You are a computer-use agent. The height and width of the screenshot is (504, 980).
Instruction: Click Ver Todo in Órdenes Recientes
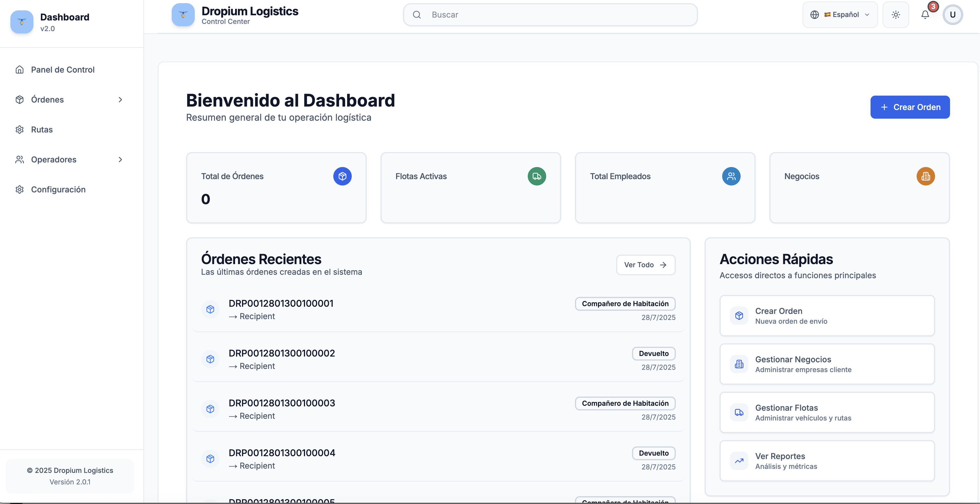[x=645, y=265]
